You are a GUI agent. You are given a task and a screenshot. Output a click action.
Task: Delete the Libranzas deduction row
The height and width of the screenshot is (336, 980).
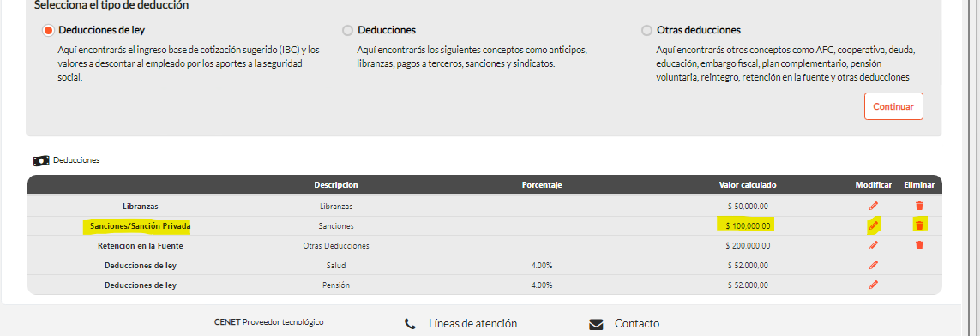pos(919,206)
